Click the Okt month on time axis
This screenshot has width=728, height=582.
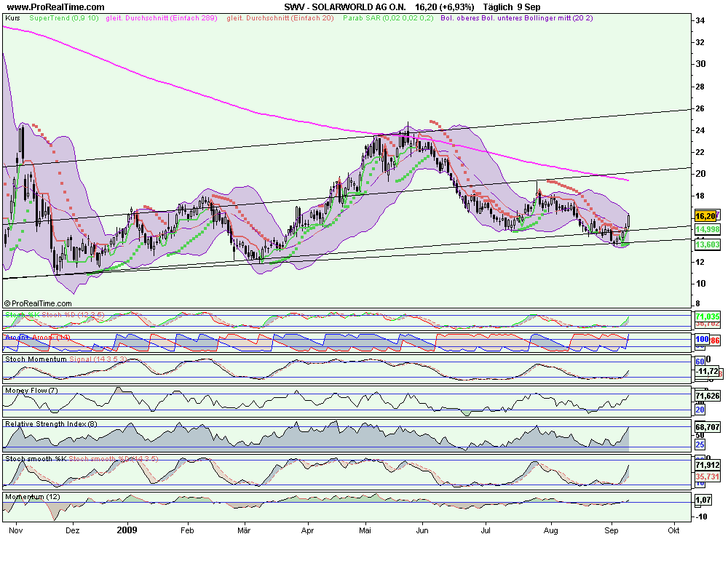(673, 530)
